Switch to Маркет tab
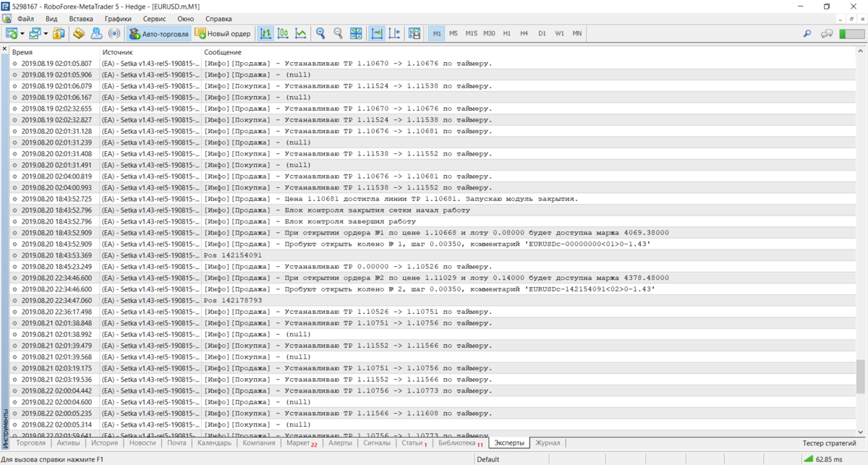Viewport: 868px width, 465px height. (302, 443)
